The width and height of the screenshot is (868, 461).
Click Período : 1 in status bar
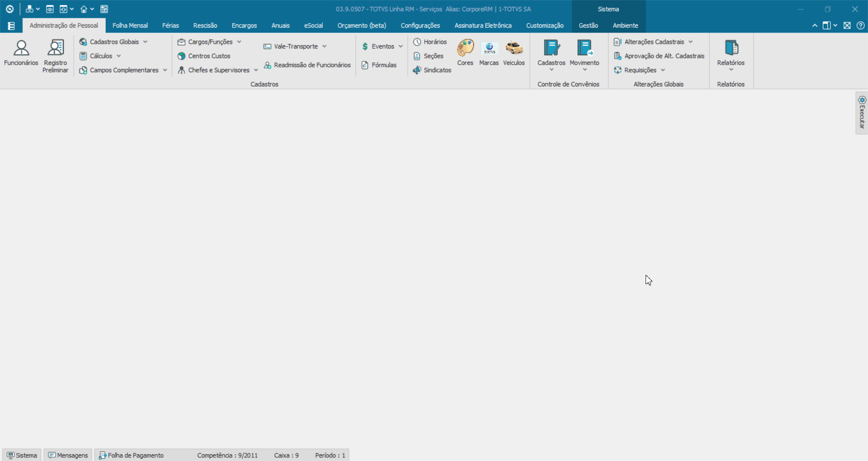click(330, 455)
